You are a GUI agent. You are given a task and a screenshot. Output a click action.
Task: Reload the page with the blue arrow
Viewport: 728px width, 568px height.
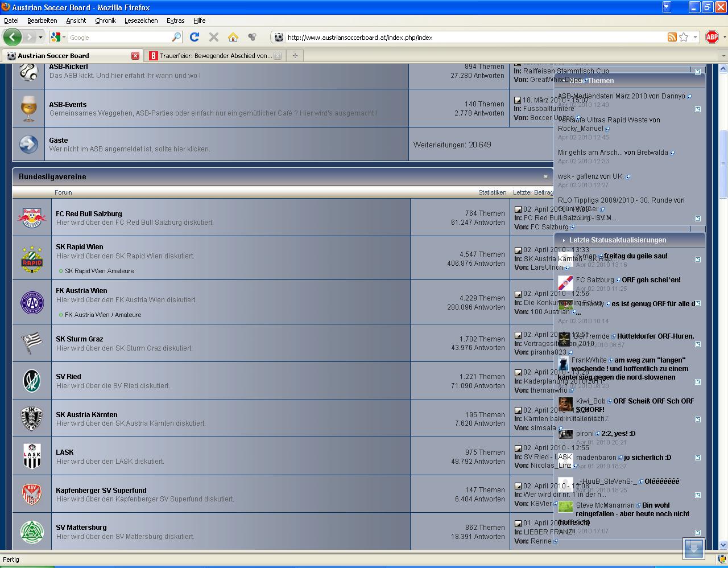(x=194, y=37)
